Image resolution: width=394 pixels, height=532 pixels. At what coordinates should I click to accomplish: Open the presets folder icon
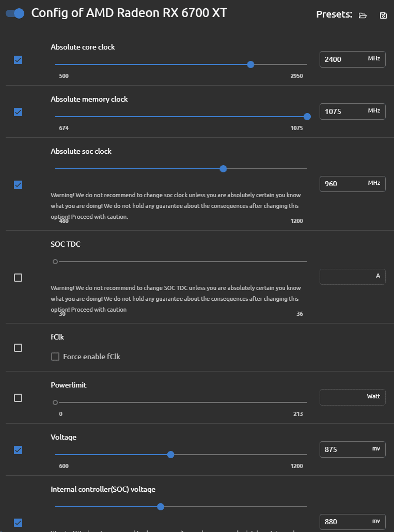(x=363, y=15)
